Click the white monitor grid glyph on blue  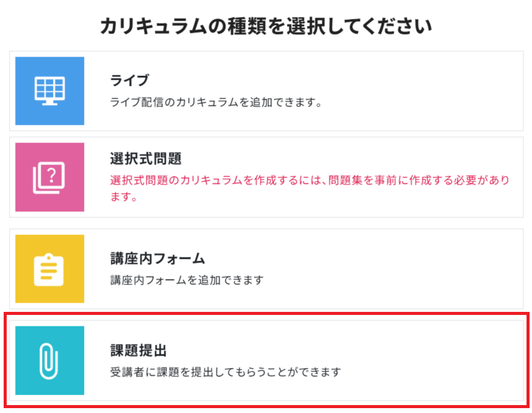coord(49,91)
